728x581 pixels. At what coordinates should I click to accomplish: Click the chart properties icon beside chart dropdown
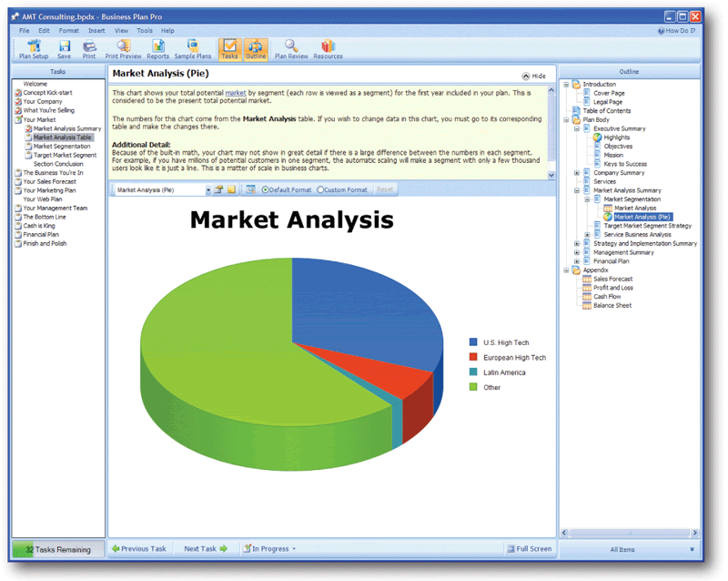click(x=218, y=189)
